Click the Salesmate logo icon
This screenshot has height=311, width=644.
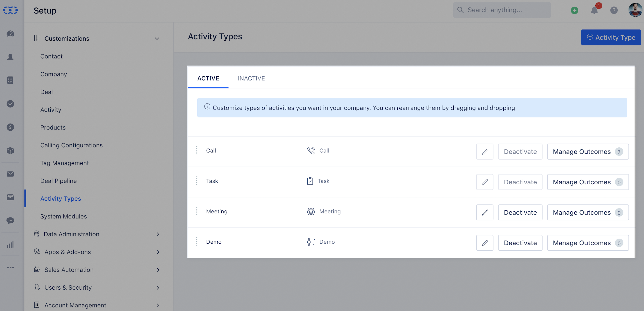point(10,10)
